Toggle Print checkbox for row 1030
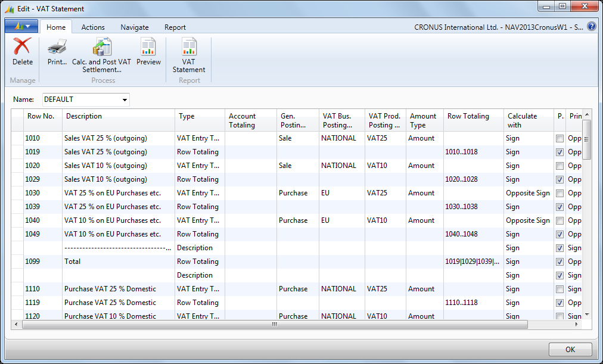Image resolution: width=603 pixels, height=364 pixels. point(560,194)
